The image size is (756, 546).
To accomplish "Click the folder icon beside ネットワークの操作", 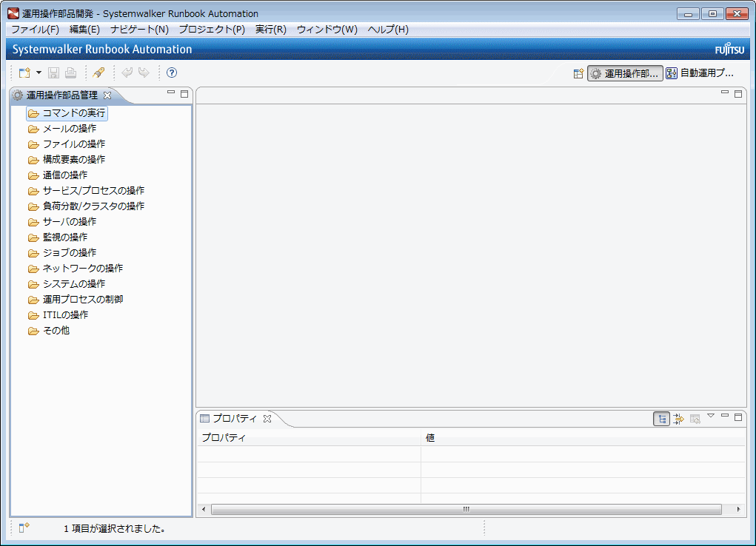I will [33, 269].
